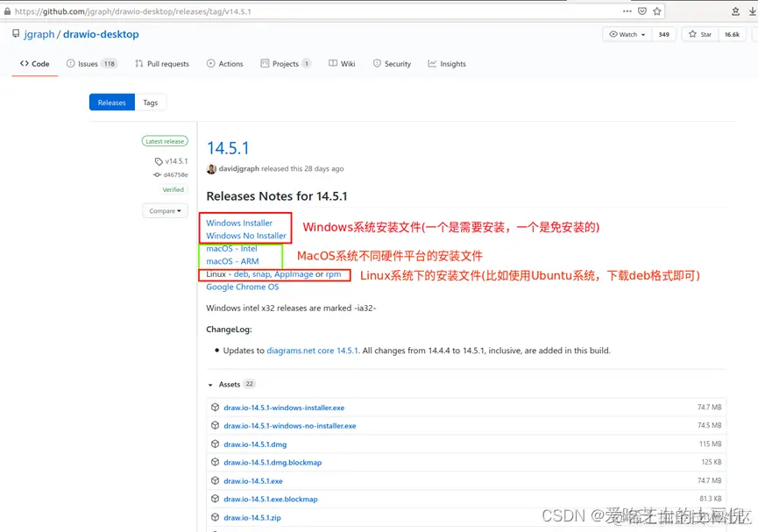Click the macOS - ARM link
758x532 pixels.
click(232, 261)
